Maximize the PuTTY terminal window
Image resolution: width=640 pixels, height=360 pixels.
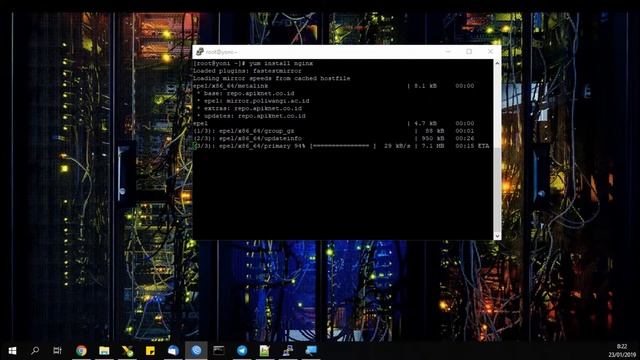[469, 51]
